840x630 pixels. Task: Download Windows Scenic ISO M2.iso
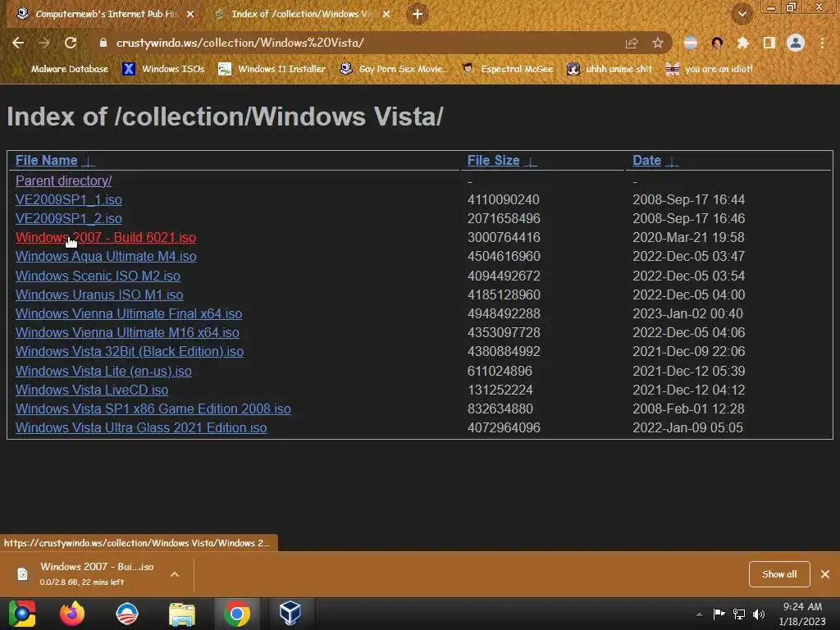tap(98, 276)
